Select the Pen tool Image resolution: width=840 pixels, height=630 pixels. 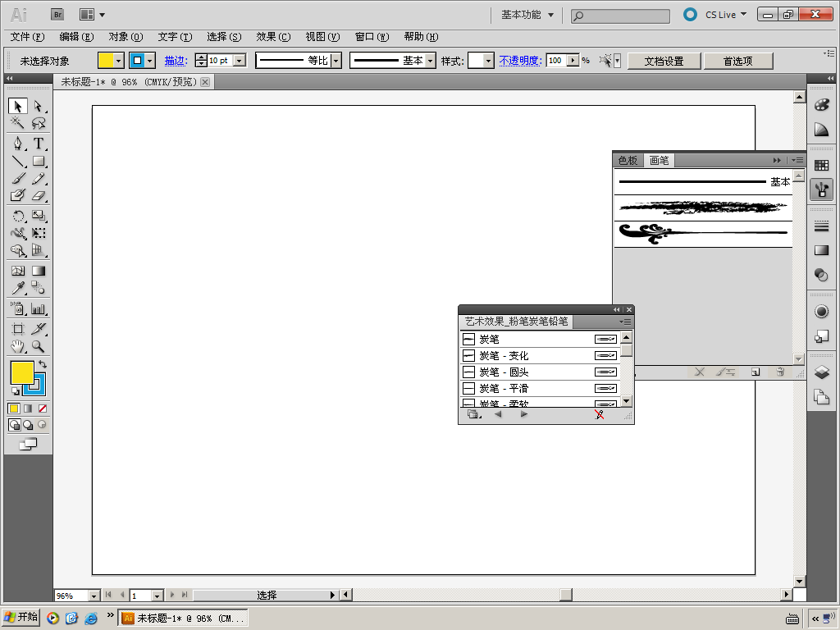point(18,144)
